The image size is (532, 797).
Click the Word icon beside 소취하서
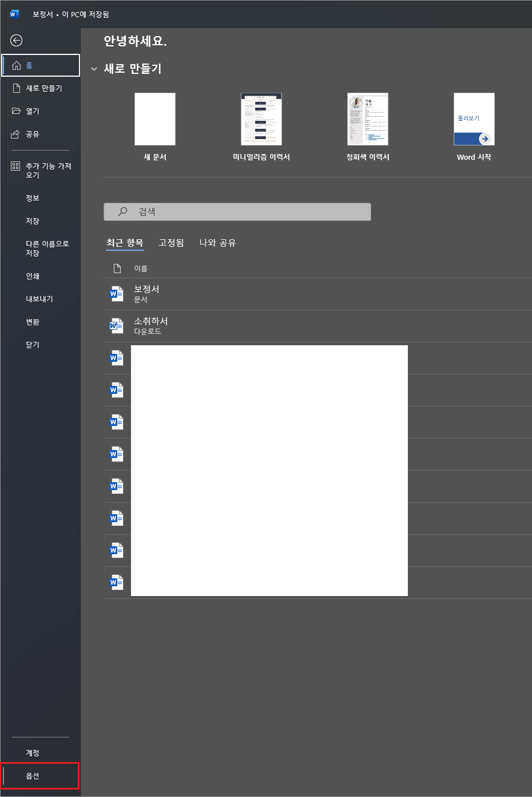tap(117, 326)
